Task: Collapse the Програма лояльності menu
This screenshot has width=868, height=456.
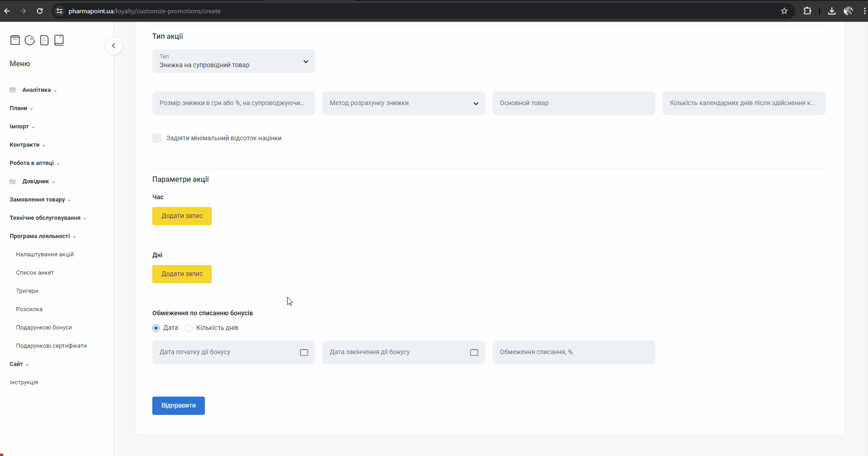Action: (x=43, y=236)
